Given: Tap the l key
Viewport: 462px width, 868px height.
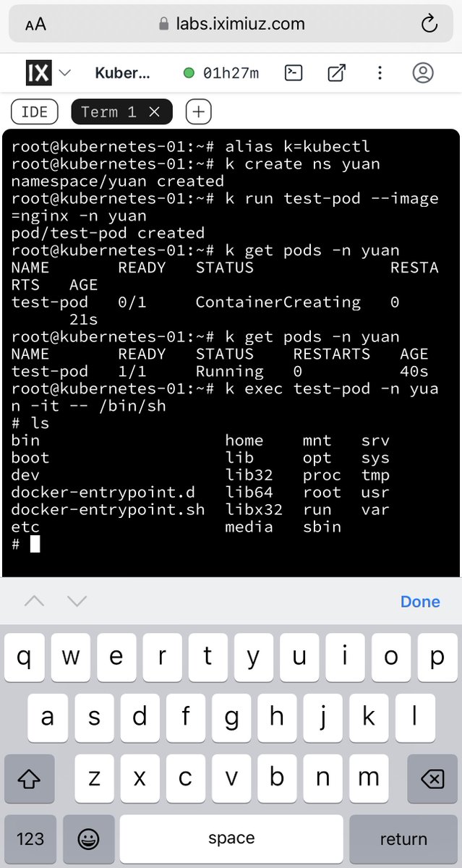Looking at the screenshot, I should click(415, 717).
